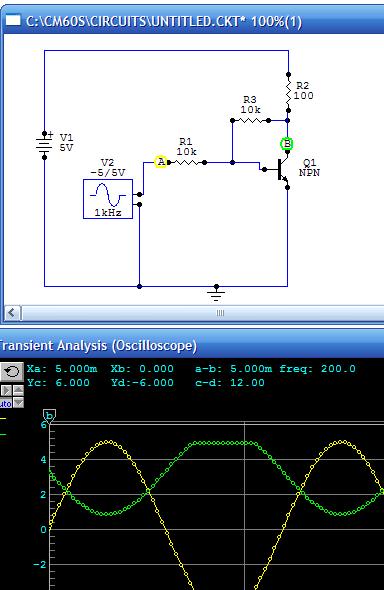This screenshot has height=590, width=384.
Task: Click the horizontal scrollbar left arrow
Action: 12,313
